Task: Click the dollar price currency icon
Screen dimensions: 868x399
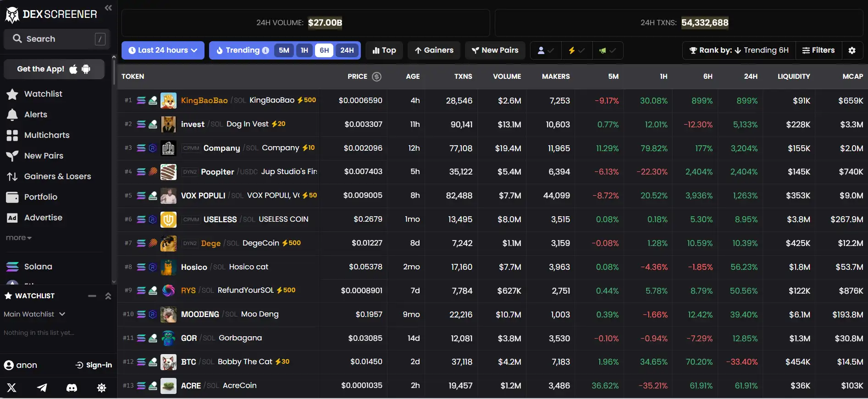Action: click(376, 77)
